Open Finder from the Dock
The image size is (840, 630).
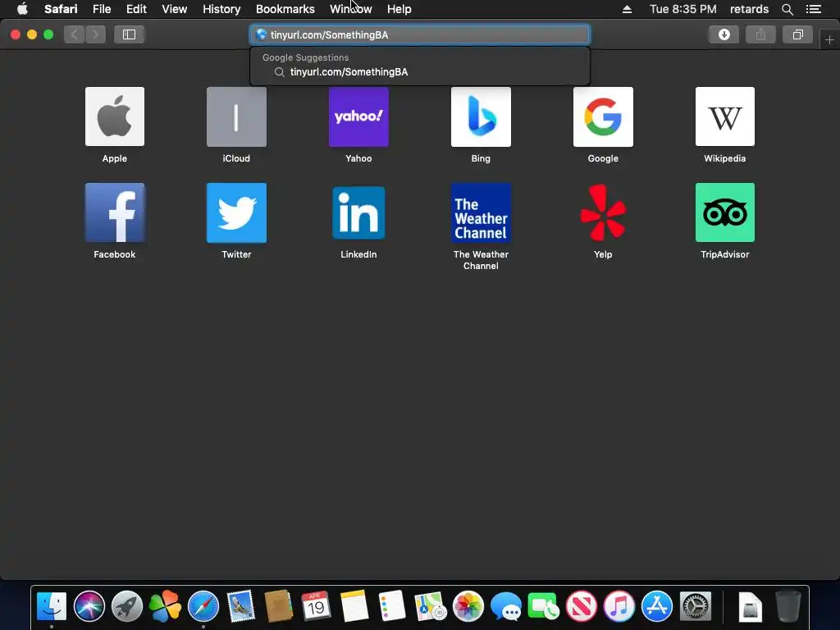point(52,606)
